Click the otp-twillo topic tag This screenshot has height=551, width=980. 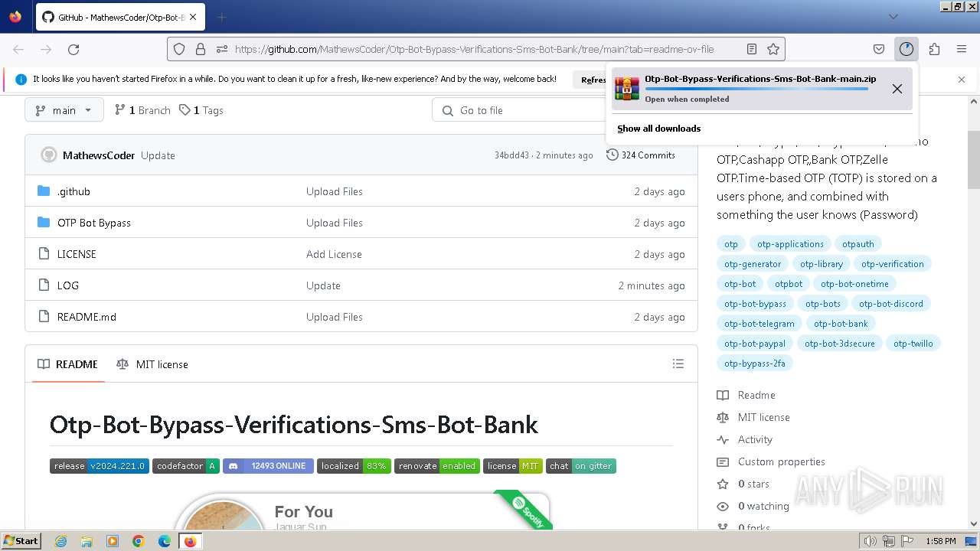pyautogui.click(x=913, y=344)
